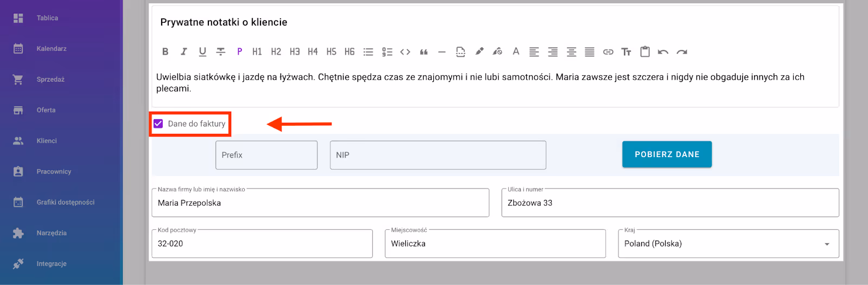This screenshot has width=868, height=285.
Task: Focus the Prefix field
Action: coord(266,156)
